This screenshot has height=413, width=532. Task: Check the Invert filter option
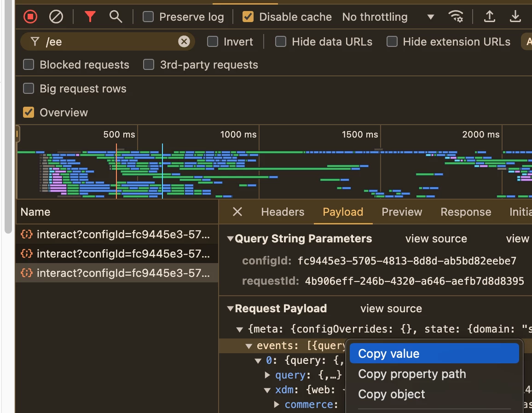click(213, 42)
